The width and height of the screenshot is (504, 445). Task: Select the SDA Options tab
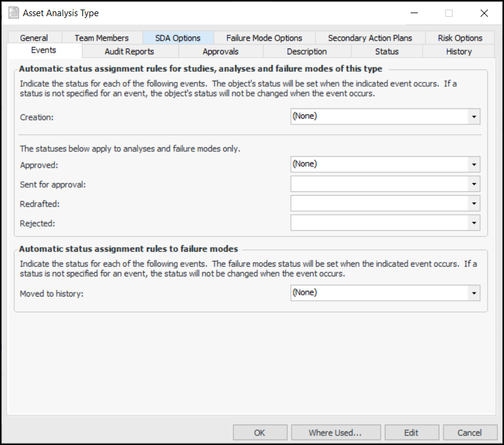(178, 38)
